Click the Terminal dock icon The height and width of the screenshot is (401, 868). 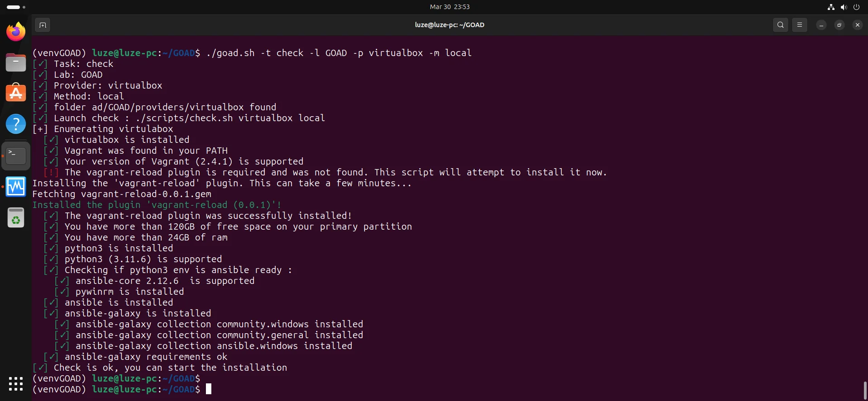16,156
